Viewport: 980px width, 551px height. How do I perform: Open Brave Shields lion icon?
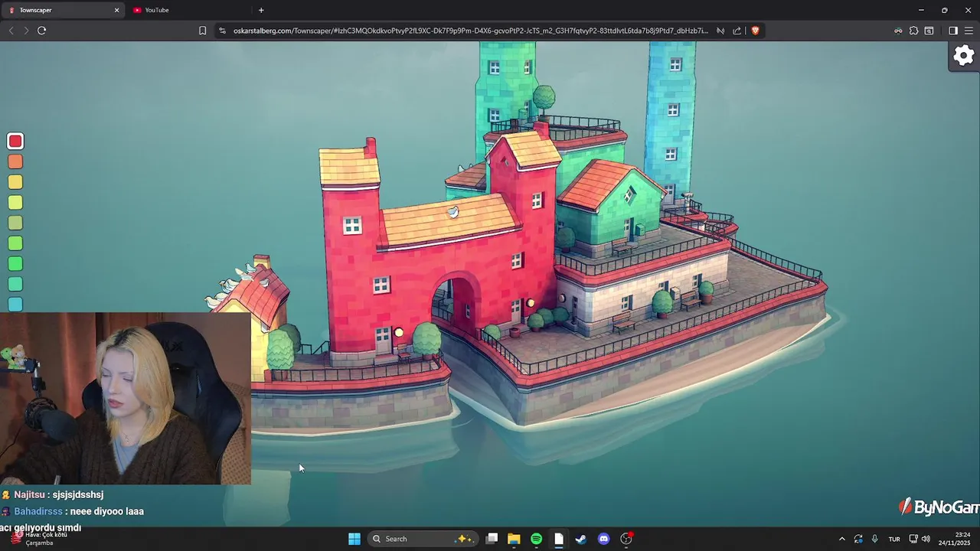755,31
